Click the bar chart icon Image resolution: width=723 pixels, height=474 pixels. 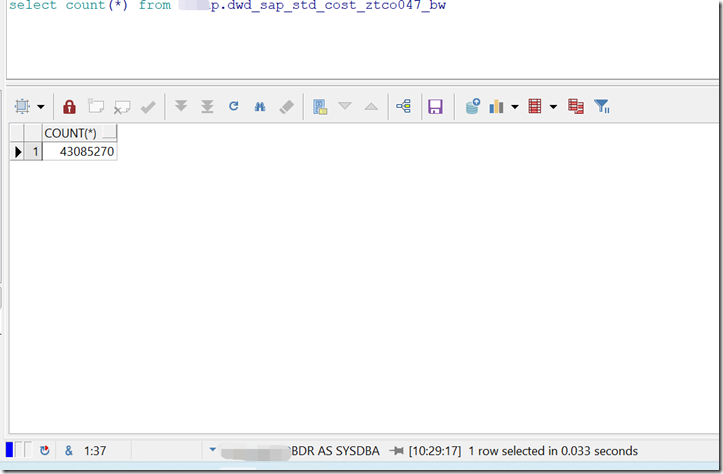[x=497, y=107]
